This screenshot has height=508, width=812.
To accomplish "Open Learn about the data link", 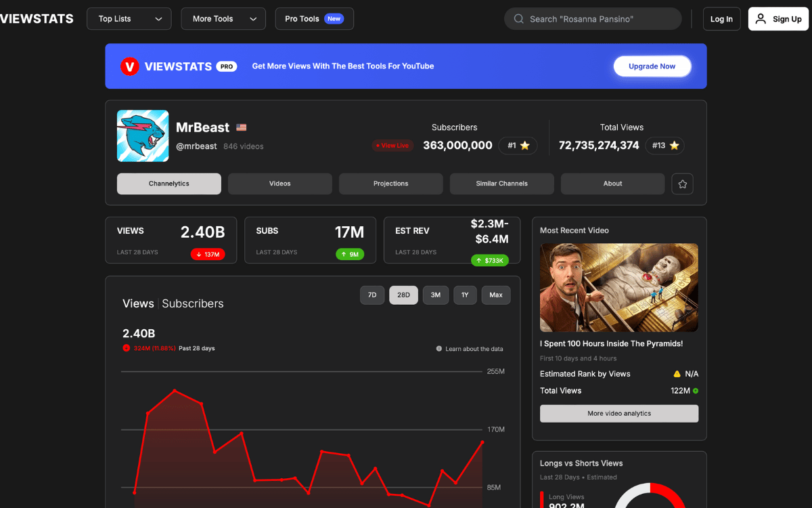I will [474, 349].
